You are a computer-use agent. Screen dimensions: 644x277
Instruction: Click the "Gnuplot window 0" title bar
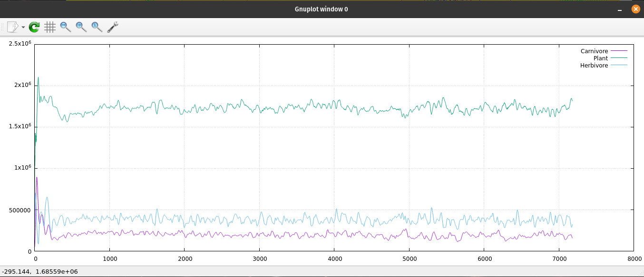[321, 9]
